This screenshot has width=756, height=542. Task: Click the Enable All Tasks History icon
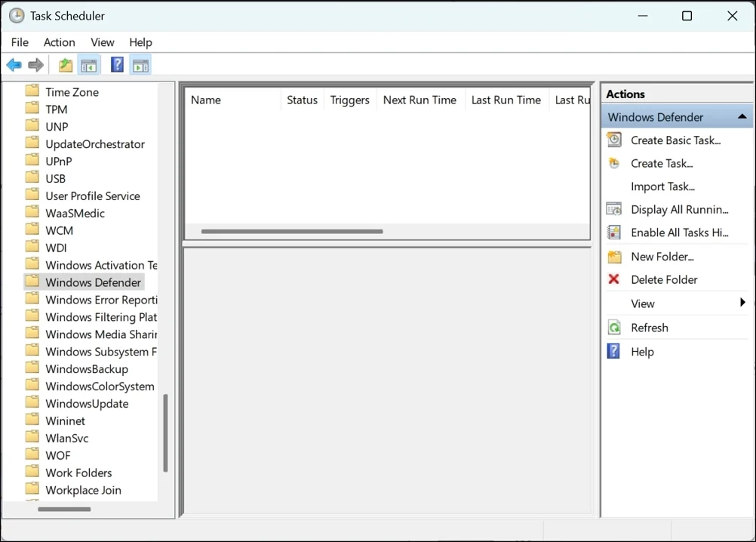[x=613, y=233]
